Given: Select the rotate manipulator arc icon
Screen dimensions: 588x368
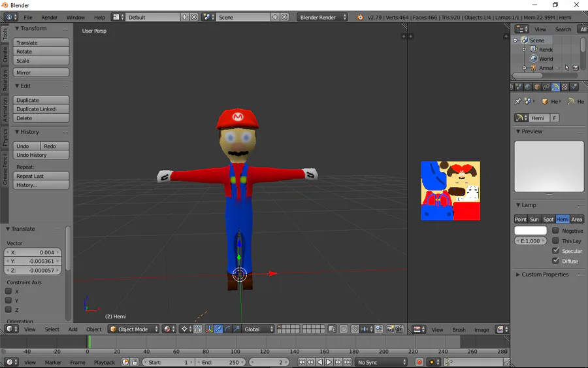Looking at the screenshot, I should click(227, 329).
